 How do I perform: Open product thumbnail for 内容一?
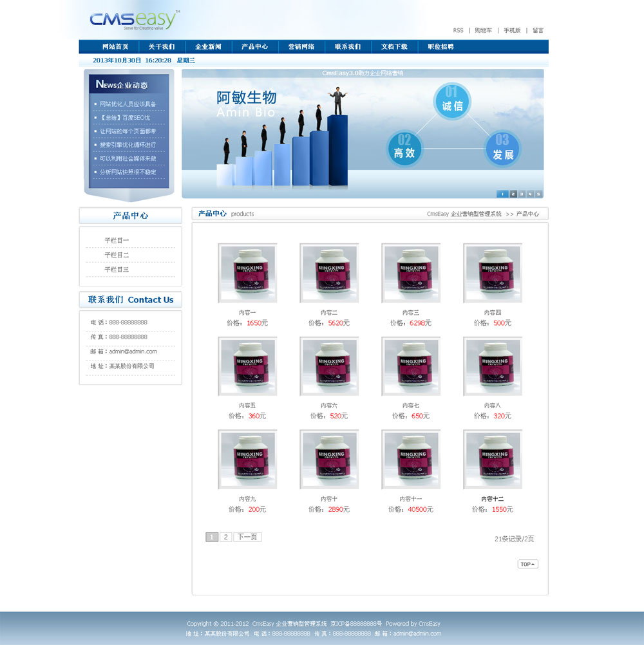pos(248,274)
